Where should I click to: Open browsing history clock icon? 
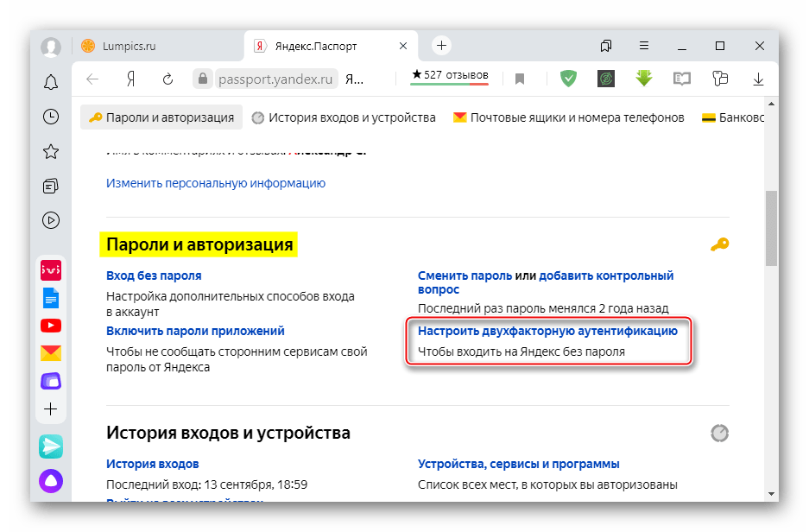click(51, 117)
